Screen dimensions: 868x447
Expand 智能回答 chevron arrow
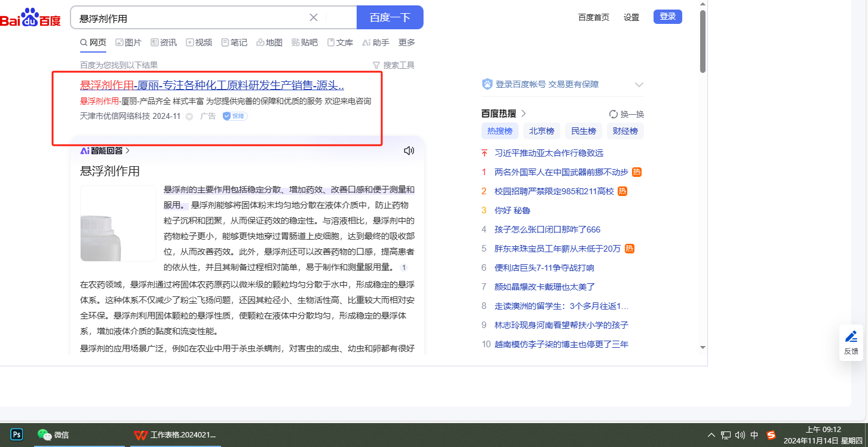[127, 151]
